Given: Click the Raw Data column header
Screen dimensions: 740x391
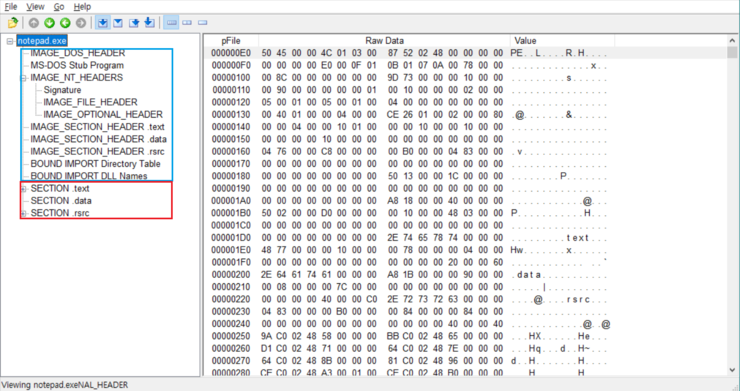Looking at the screenshot, I should pos(384,41).
